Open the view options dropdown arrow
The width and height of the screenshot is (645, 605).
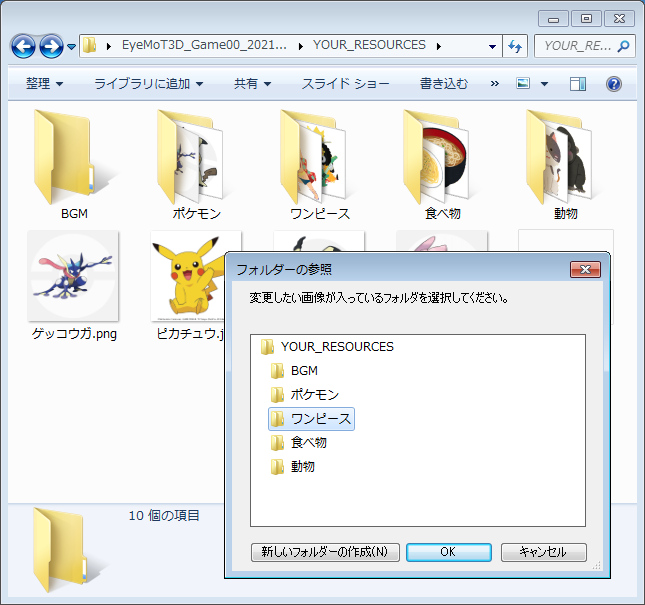coord(544,84)
